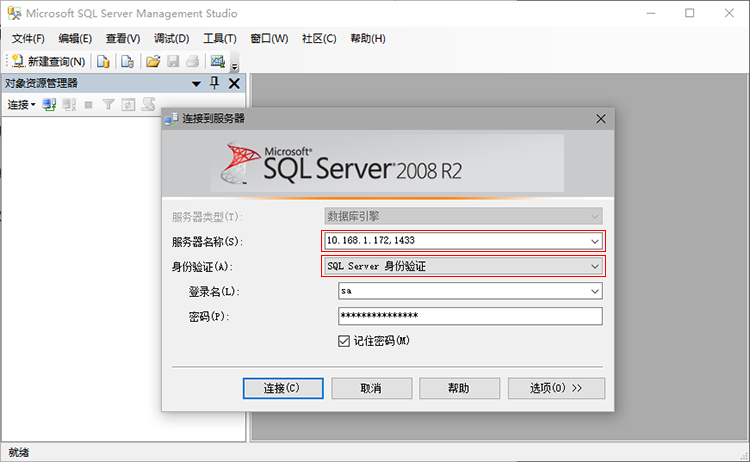
Task: Open the 文件(F) menu
Action: pos(28,38)
